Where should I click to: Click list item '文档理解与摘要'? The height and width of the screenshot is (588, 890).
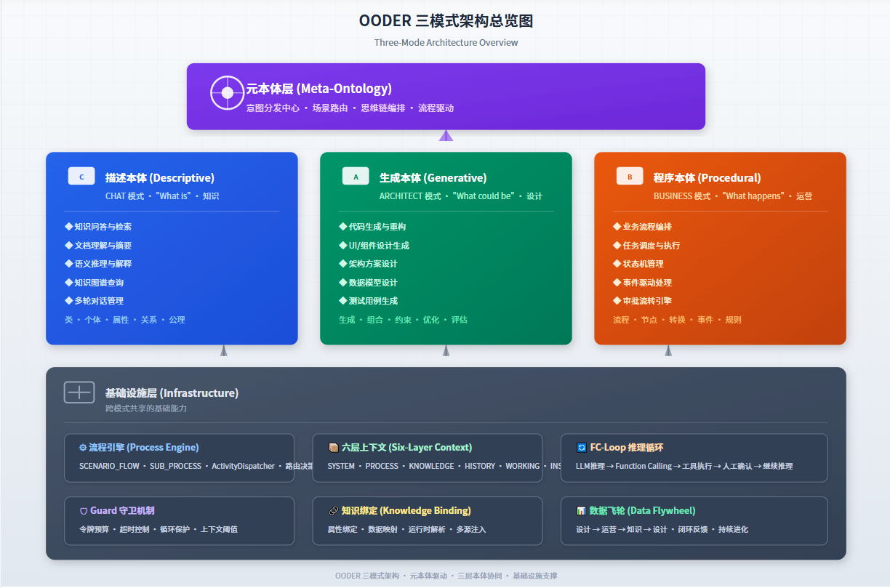(98, 246)
